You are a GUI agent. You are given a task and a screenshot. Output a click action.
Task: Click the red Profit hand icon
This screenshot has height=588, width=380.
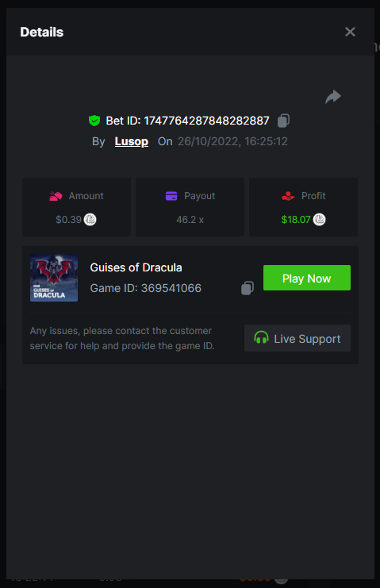click(x=288, y=196)
